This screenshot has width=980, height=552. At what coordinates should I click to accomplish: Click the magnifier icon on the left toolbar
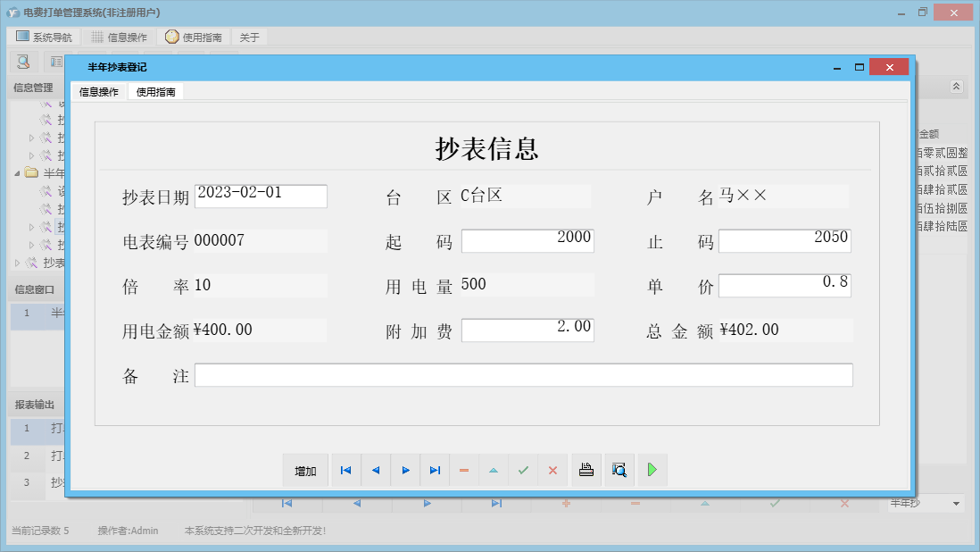[21, 61]
